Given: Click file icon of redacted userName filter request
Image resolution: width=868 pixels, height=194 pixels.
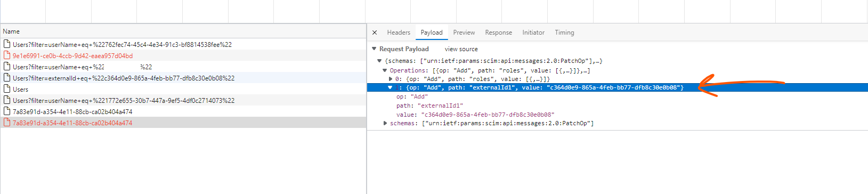Looking at the screenshot, I should [7, 66].
